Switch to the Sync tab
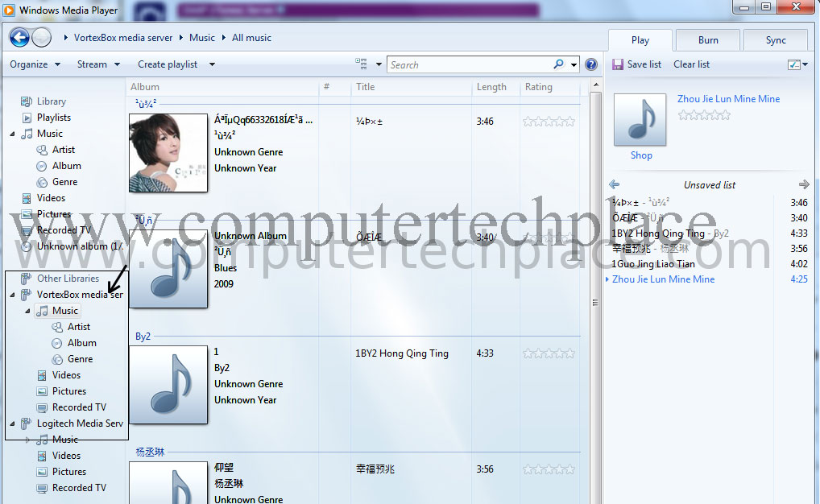The image size is (820, 504). pyautogui.click(x=776, y=40)
